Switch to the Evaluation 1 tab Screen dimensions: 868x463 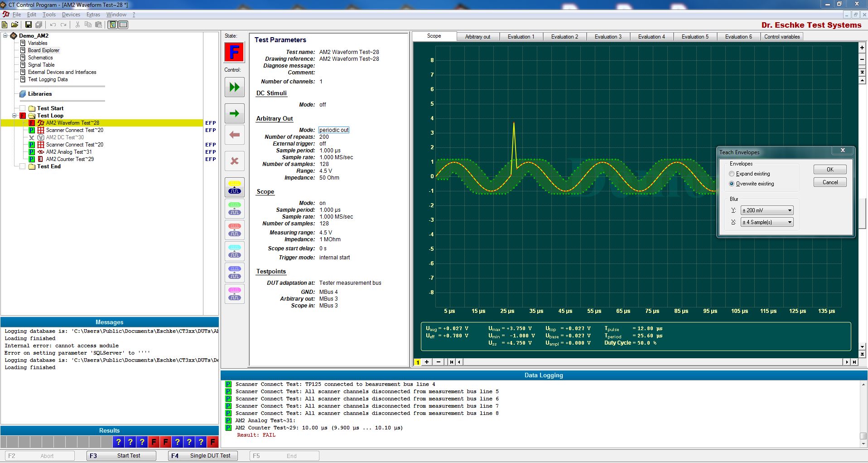tap(521, 37)
